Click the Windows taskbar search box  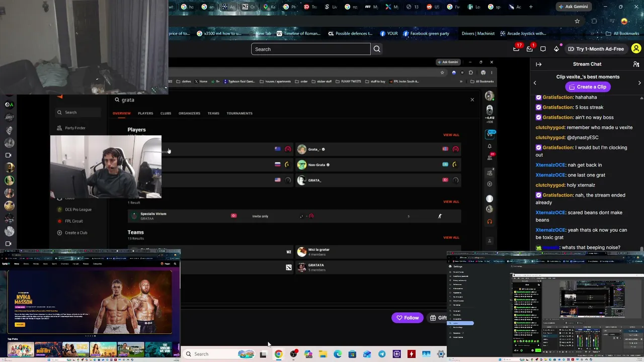click(x=219, y=354)
